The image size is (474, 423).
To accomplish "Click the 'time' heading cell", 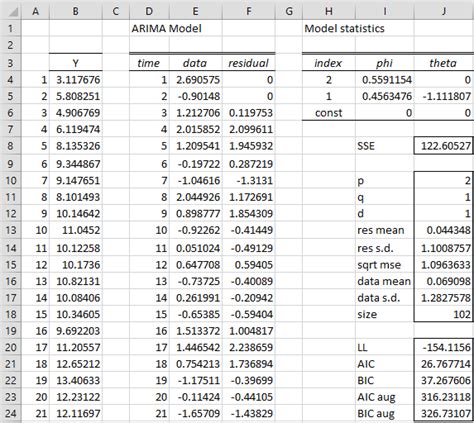I will (x=149, y=63).
